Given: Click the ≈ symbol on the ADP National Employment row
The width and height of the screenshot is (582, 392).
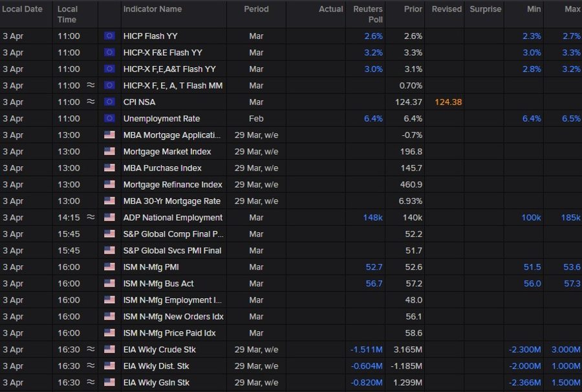Looking at the screenshot, I should (92, 217).
